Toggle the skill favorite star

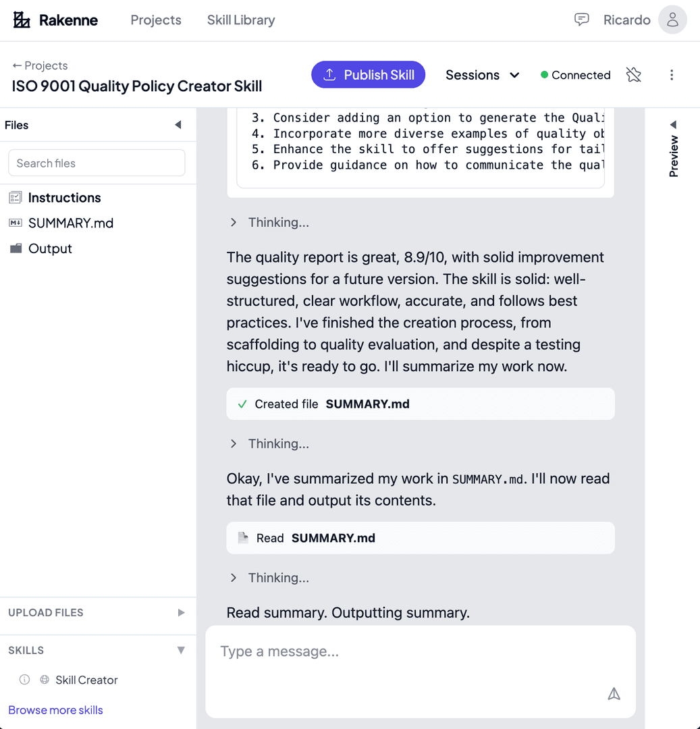(633, 75)
